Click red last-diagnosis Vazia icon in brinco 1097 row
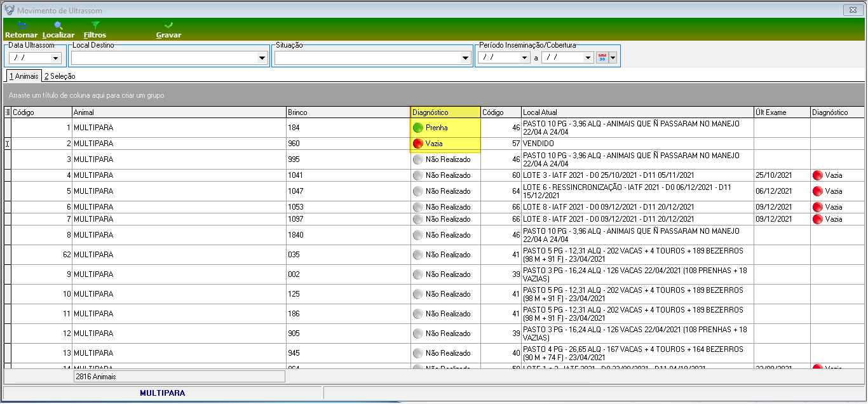Image resolution: width=868 pixels, height=404 pixels. (x=818, y=219)
